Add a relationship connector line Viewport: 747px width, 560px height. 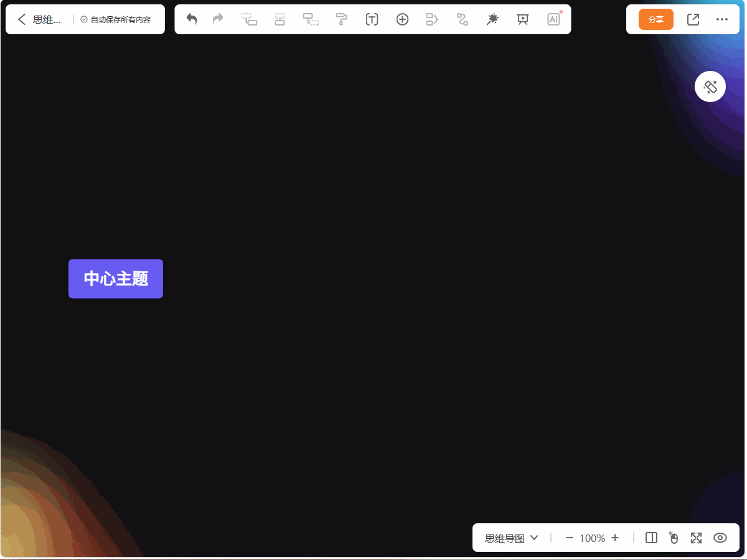click(463, 19)
